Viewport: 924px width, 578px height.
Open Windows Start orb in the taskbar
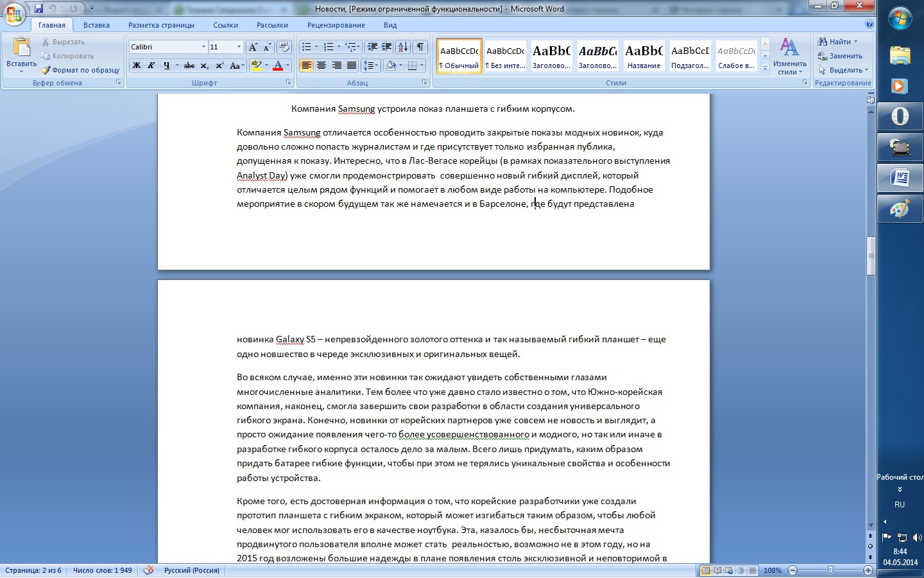tap(900, 18)
